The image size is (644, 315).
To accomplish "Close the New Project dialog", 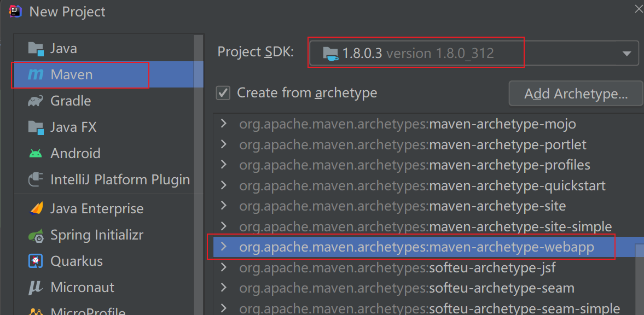I will tap(639, 9).
